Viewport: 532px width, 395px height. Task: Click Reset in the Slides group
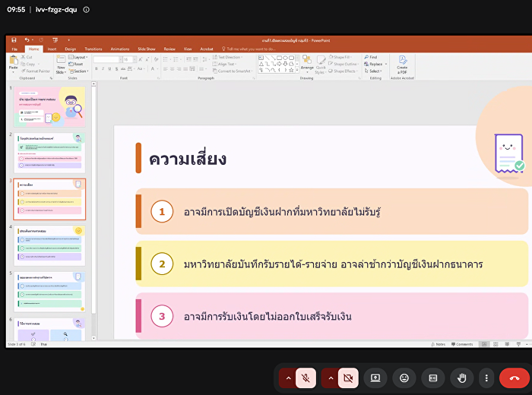click(x=76, y=64)
